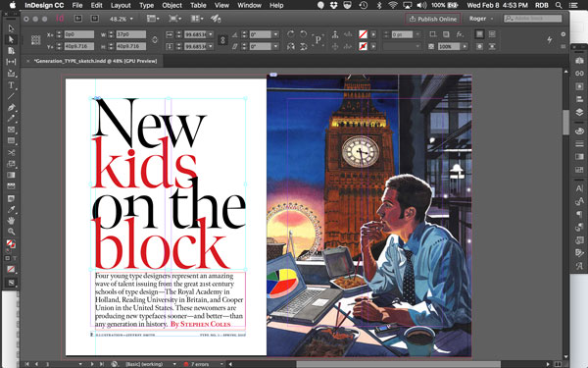Image resolution: width=588 pixels, height=368 pixels.
Task: Go to the next page
Action: [92, 364]
